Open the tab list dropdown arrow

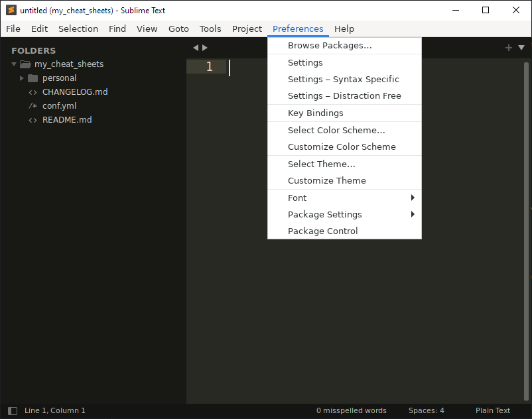click(x=521, y=47)
